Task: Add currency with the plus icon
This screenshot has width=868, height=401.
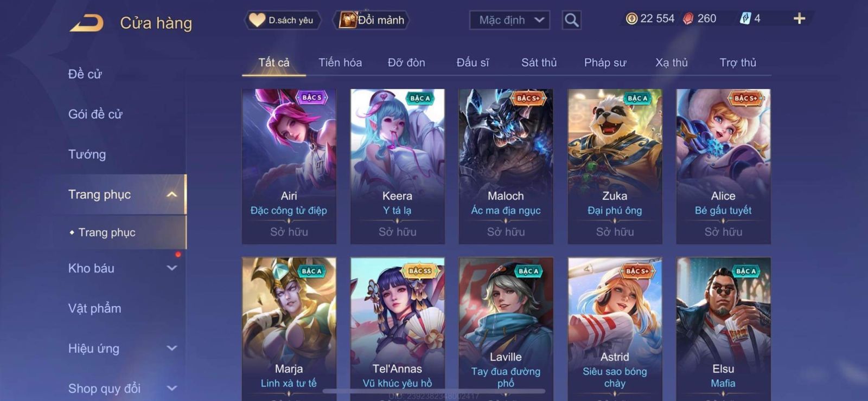Action: point(799,19)
